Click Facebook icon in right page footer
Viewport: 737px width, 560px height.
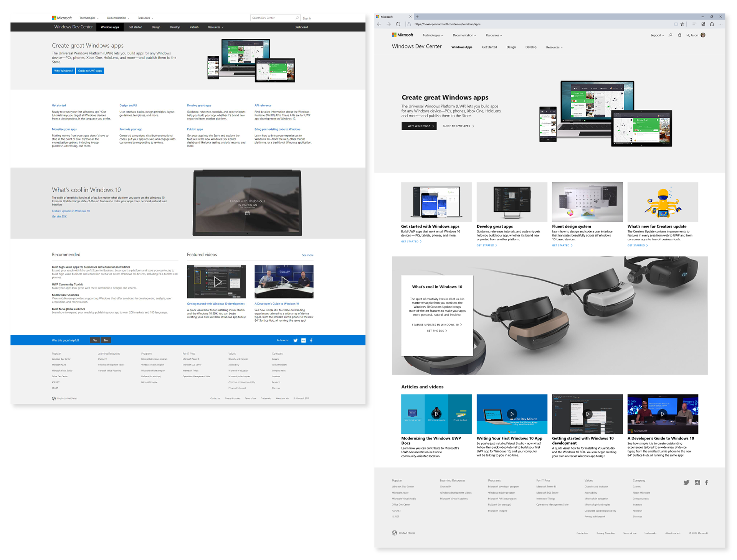point(706,482)
